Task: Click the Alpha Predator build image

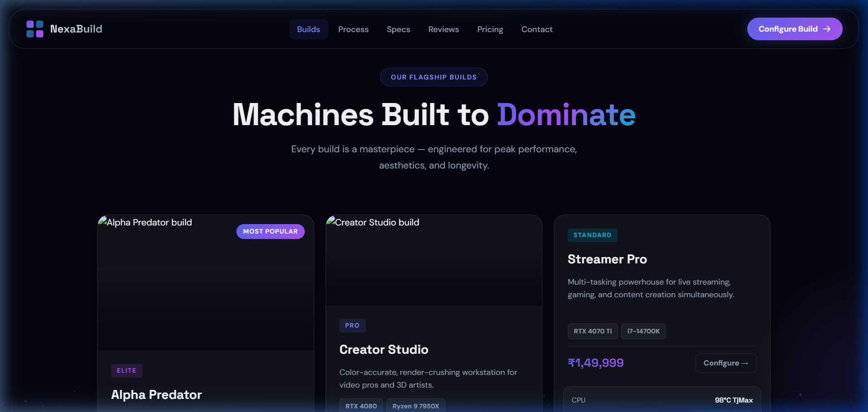Action: click(x=206, y=283)
